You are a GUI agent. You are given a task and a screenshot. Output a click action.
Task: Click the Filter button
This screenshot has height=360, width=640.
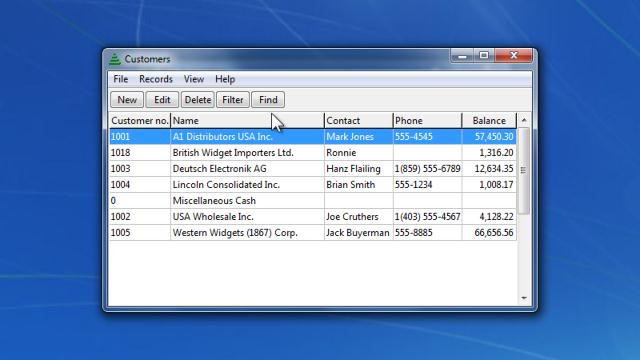tap(233, 100)
